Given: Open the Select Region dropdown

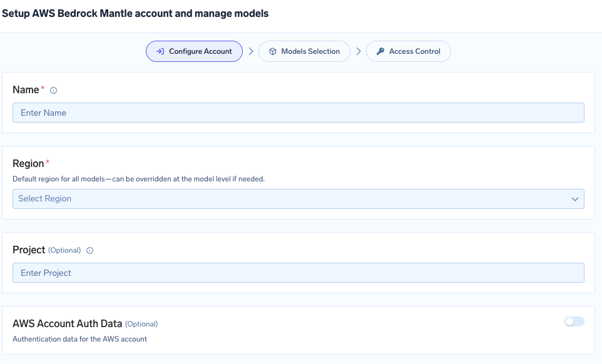Looking at the screenshot, I should click(x=298, y=199).
